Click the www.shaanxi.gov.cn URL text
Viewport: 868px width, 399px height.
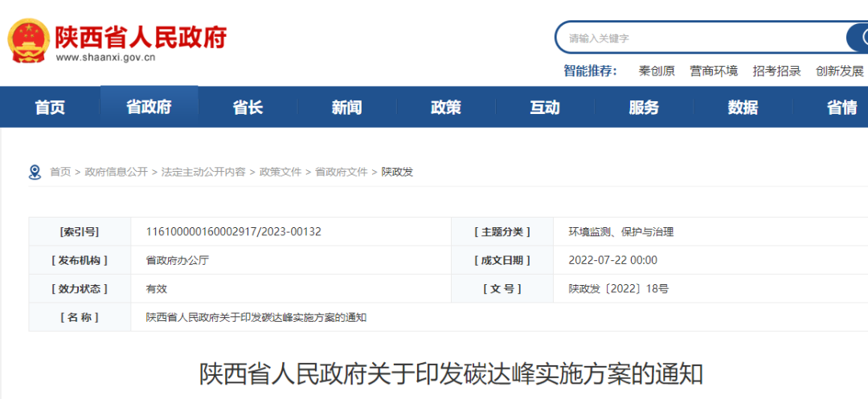pyautogui.click(x=105, y=57)
